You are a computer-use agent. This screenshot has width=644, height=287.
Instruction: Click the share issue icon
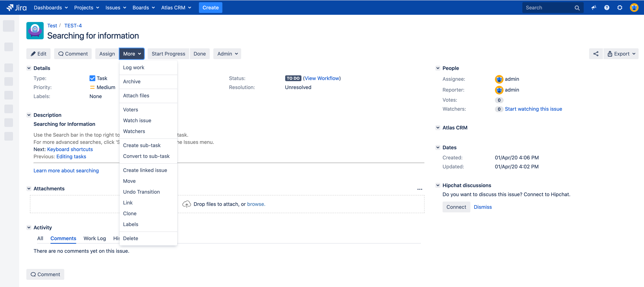coord(596,54)
